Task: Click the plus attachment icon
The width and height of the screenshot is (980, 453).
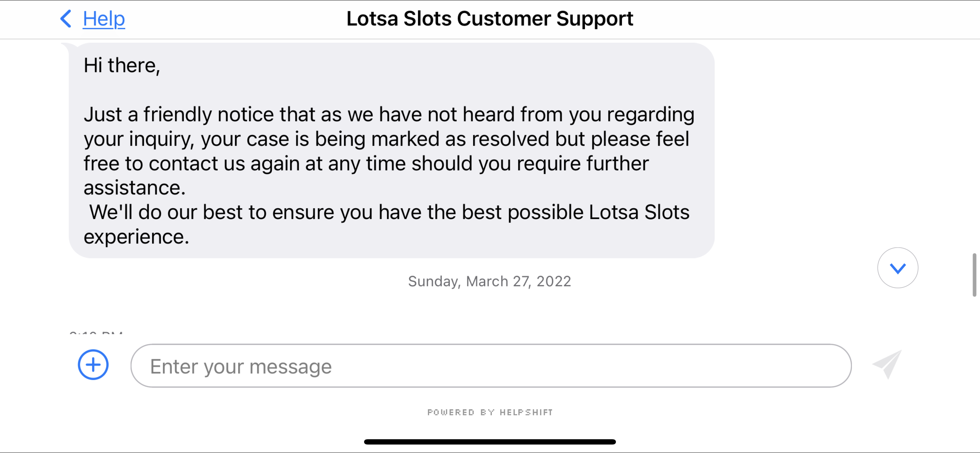Action: 93,365
